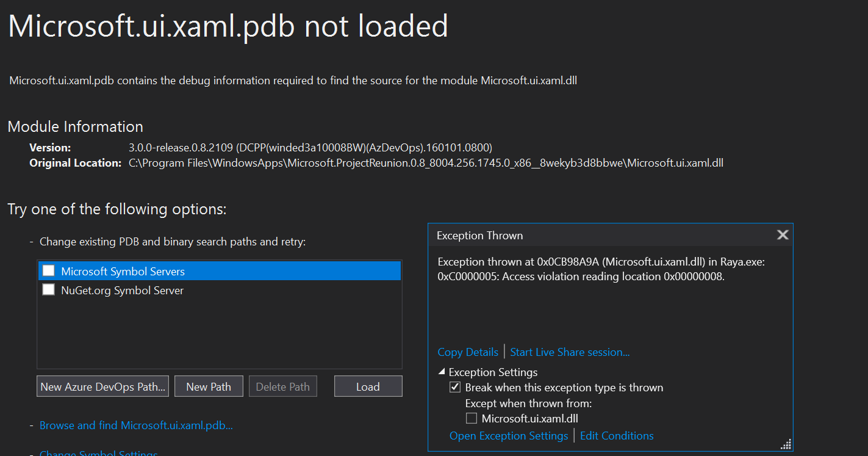This screenshot has height=456, width=868.
Task: Open the Change Symbol Settings link
Action: (99, 452)
